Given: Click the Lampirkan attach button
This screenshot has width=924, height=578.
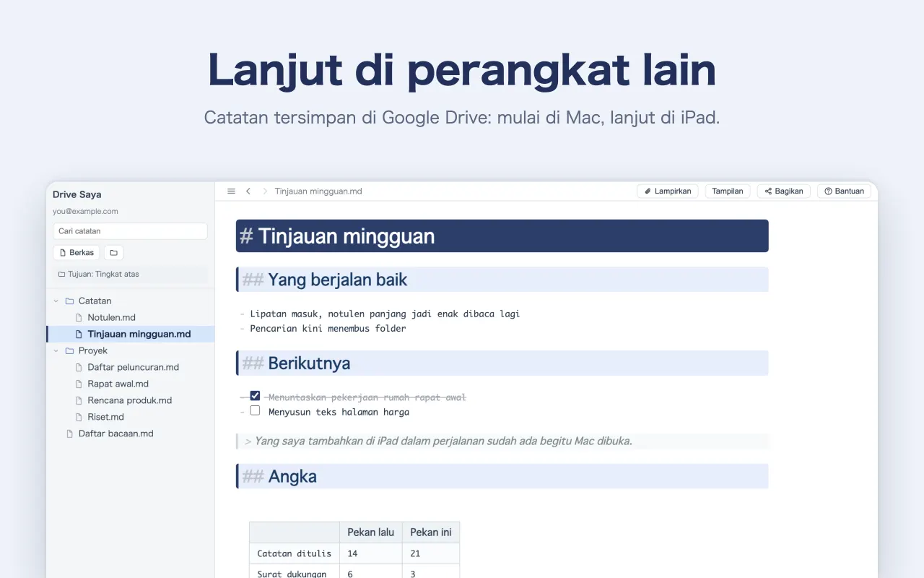Looking at the screenshot, I should point(667,191).
